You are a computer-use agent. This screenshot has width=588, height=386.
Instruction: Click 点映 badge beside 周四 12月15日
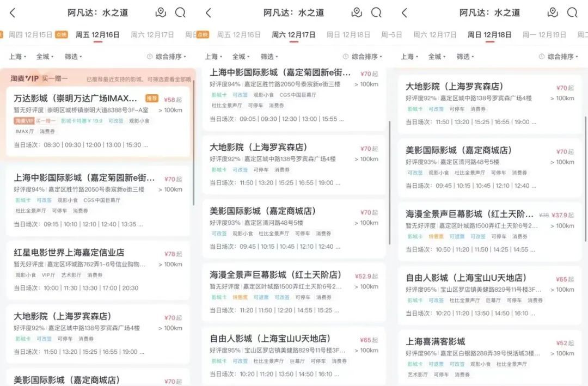[62, 34]
